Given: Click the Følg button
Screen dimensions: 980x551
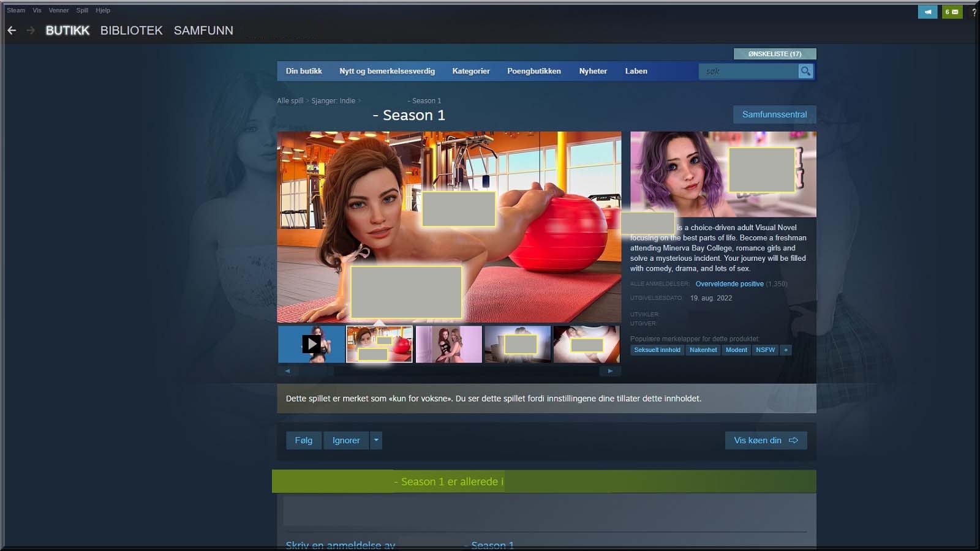Looking at the screenshot, I should click(303, 440).
